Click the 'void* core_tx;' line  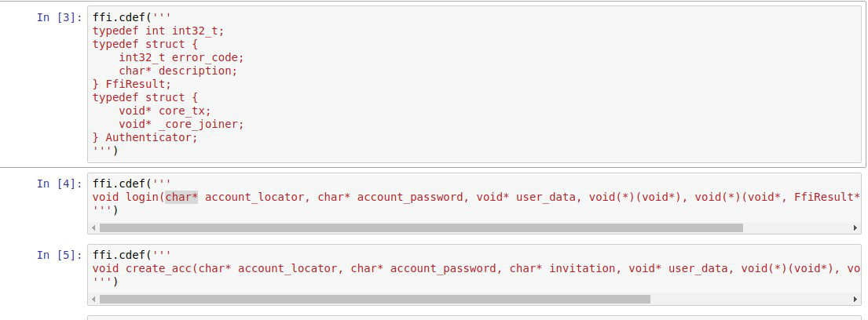pos(165,111)
